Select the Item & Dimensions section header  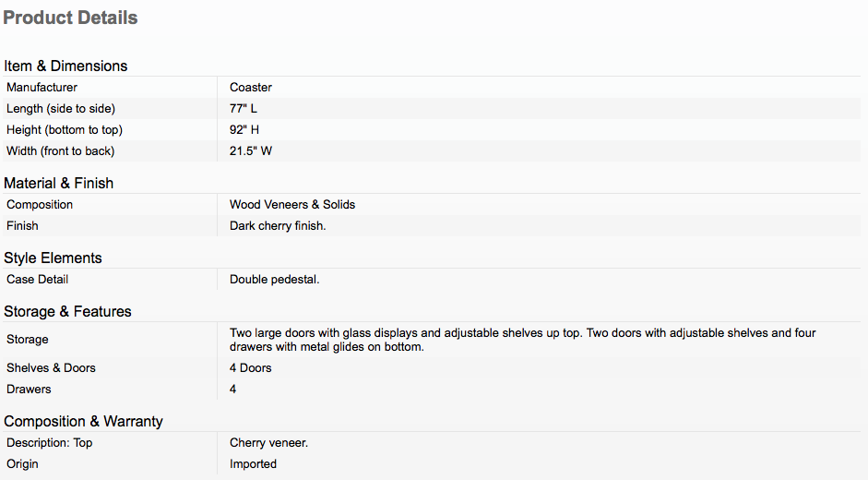65,66
